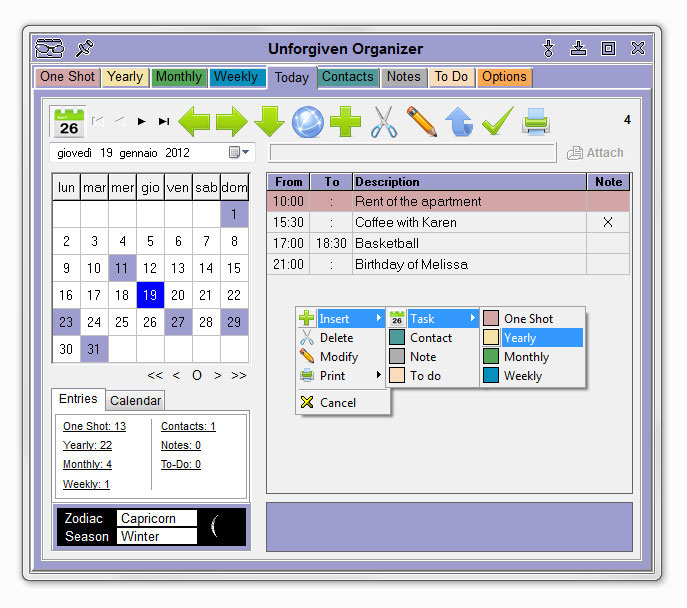
Task: Click the green down arrow icon
Action: pyautogui.click(x=269, y=122)
